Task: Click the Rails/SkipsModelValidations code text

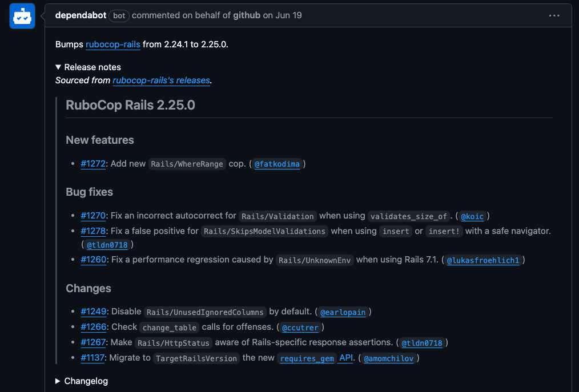Action: [x=264, y=232]
